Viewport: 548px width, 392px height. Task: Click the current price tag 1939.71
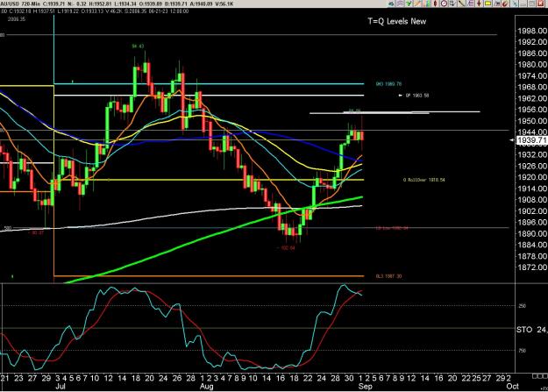tap(532, 140)
